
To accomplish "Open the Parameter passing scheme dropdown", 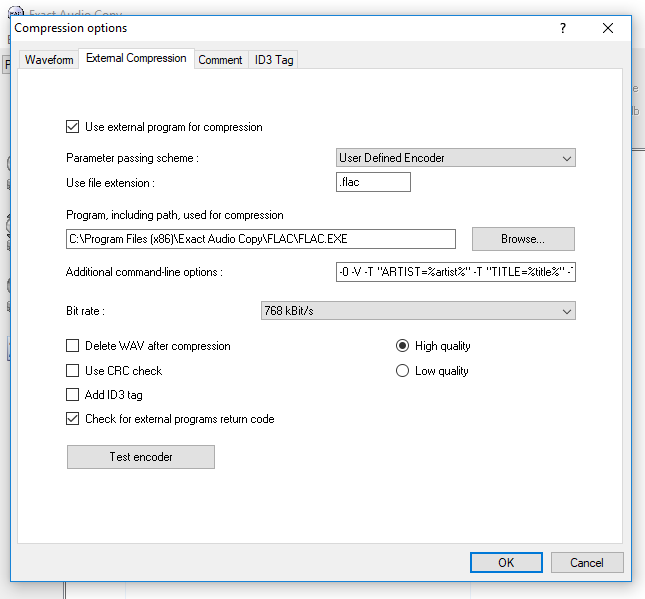I will click(x=456, y=158).
